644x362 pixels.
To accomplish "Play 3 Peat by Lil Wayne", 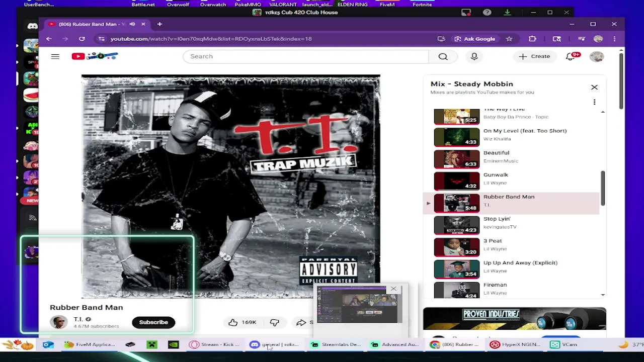I will (x=512, y=247).
